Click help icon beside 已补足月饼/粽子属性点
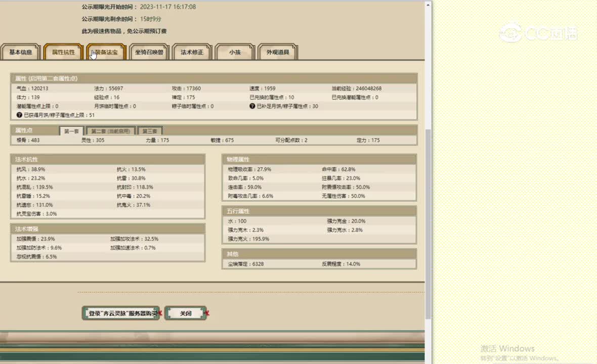Image resolution: width=597 pixels, height=364 pixels. coord(252,106)
